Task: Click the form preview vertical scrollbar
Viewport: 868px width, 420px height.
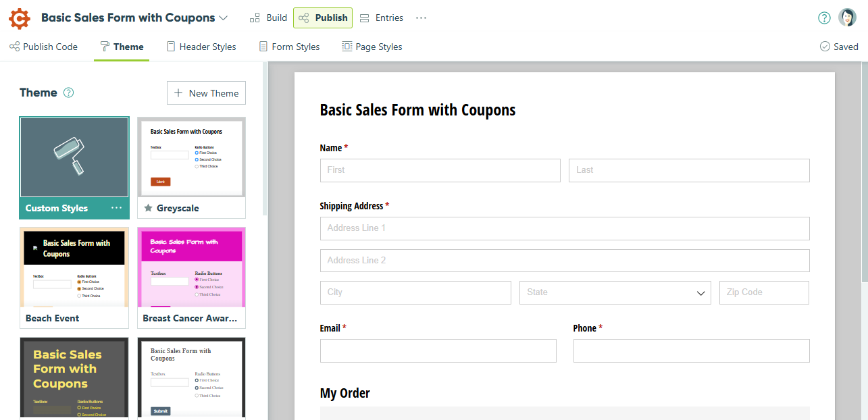Action: tap(864, 172)
